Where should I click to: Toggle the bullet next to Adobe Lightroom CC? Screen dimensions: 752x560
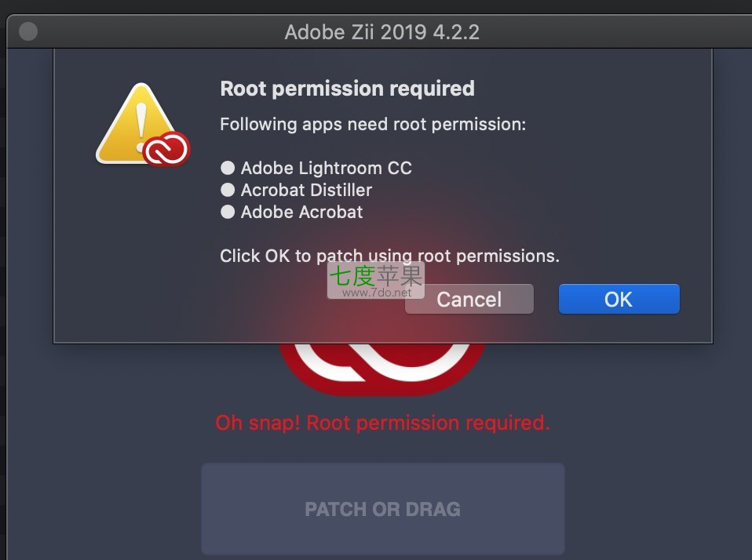click(227, 167)
